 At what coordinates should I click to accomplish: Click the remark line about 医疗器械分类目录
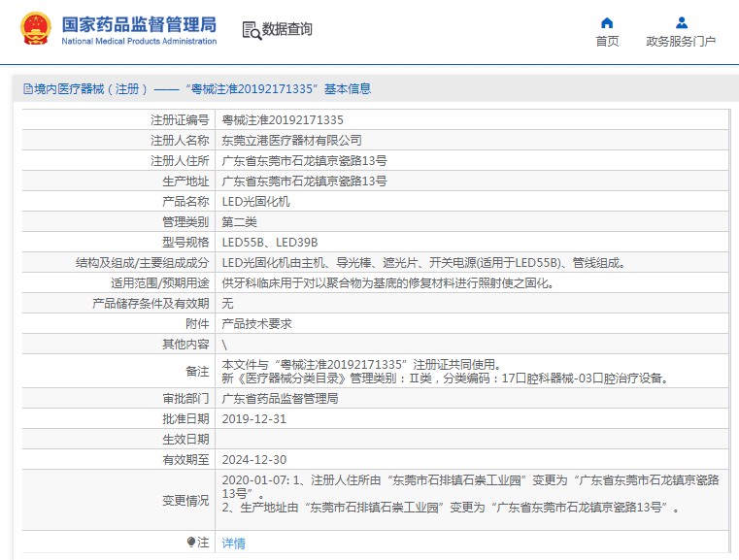(x=445, y=379)
